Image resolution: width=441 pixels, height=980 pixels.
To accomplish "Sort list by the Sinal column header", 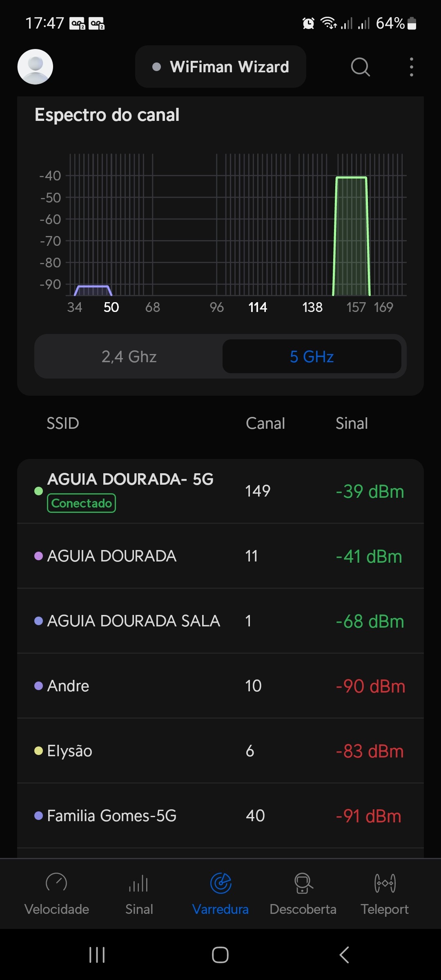I will [352, 423].
